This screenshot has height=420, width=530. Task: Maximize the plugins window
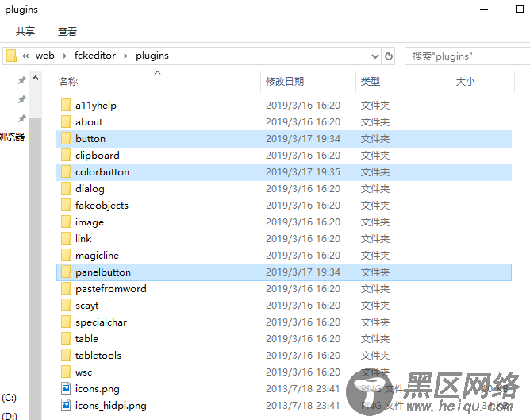520,9
